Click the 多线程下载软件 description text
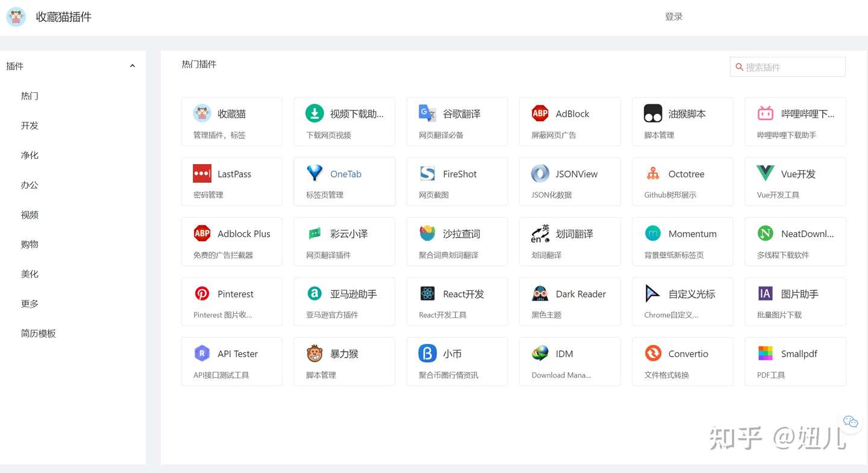Image resolution: width=868 pixels, height=473 pixels. click(783, 255)
